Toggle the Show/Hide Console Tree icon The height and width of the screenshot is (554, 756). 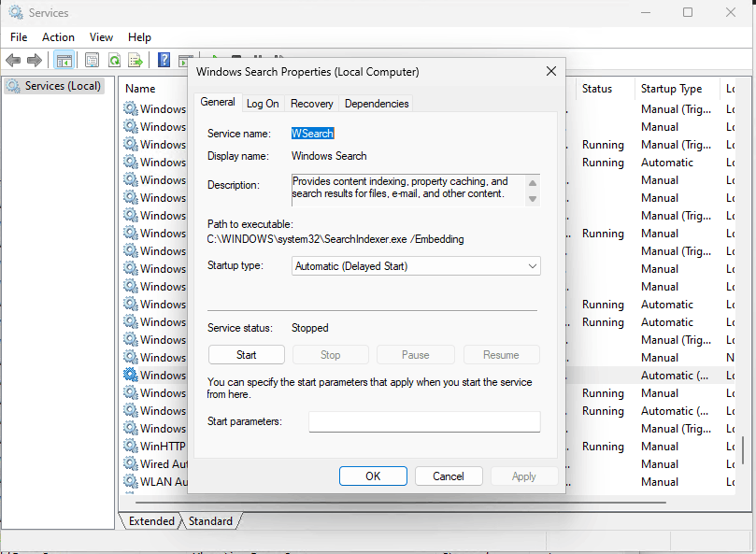(x=64, y=61)
